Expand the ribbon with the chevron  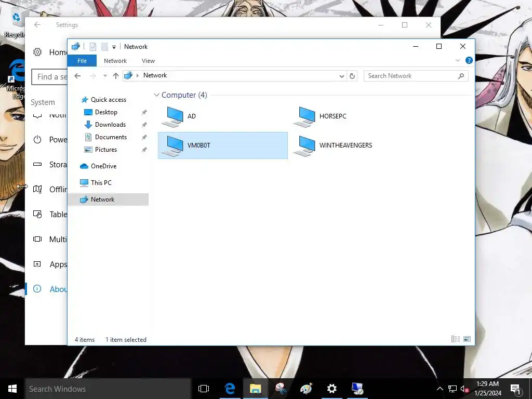(458, 60)
